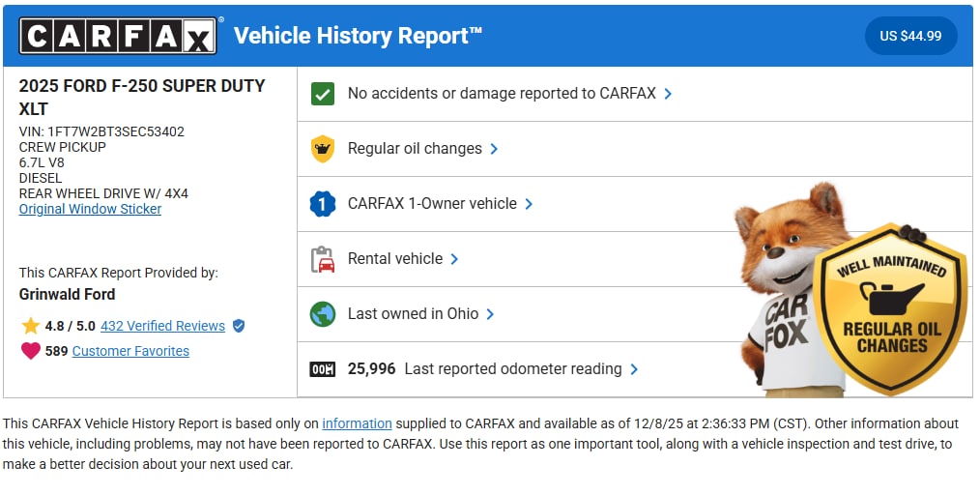Click the Well Maintained oil changes badge

pyautogui.click(x=890, y=309)
